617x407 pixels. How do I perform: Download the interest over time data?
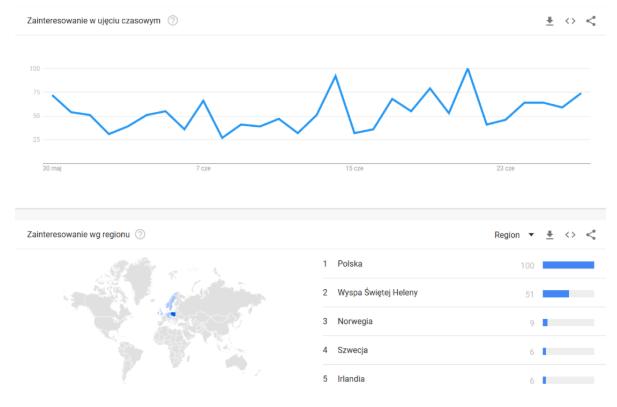[549, 21]
